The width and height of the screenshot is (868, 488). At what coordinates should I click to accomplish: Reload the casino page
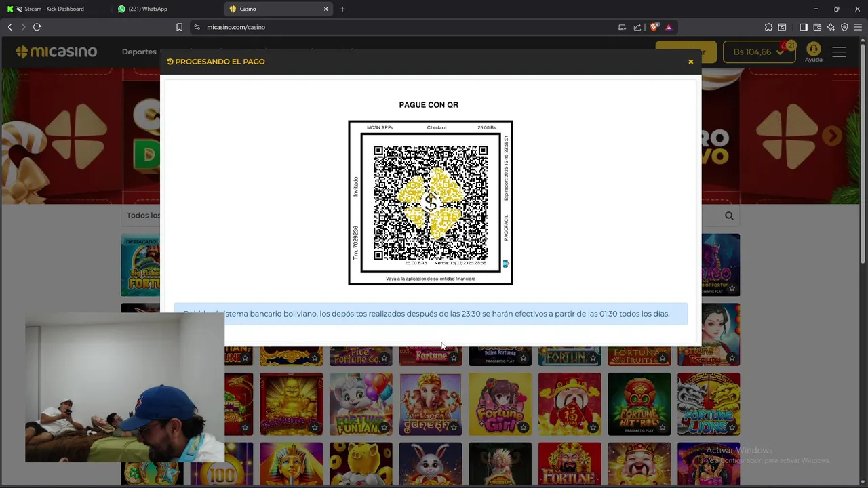[x=37, y=27]
